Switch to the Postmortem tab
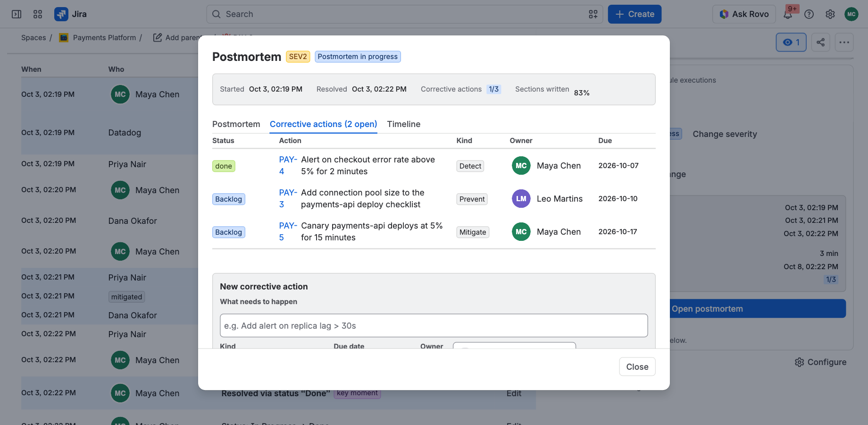The height and width of the screenshot is (425, 868). tap(236, 124)
